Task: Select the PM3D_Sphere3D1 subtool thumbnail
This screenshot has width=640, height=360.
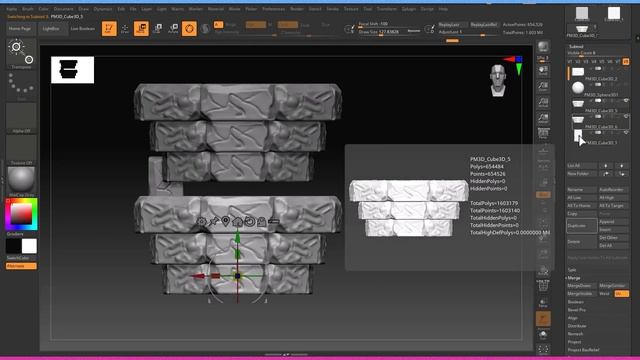Action: coord(578,87)
